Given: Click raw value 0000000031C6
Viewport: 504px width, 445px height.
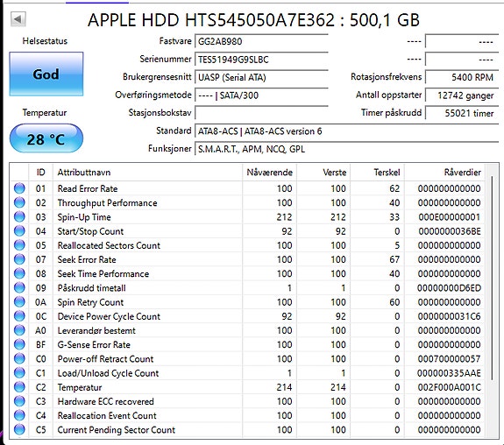Looking at the screenshot, I should 449,316.
